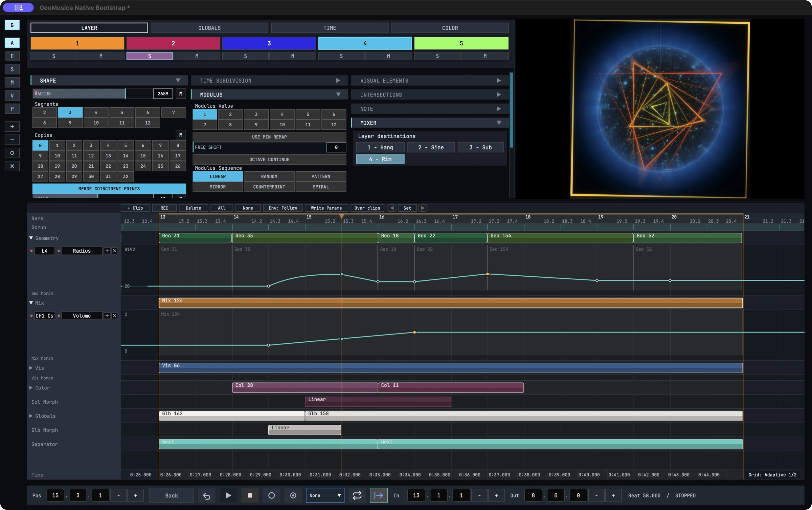
Task: Click the plus icon in left sidebar
Action: click(x=12, y=127)
